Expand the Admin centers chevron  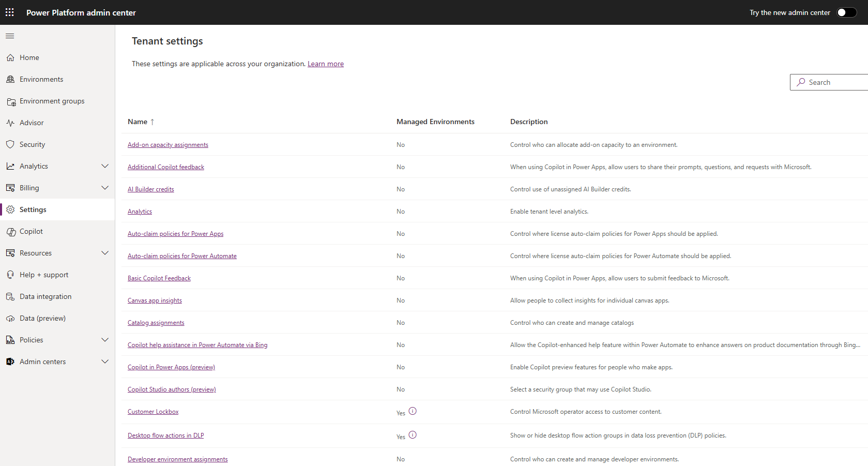point(105,362)
